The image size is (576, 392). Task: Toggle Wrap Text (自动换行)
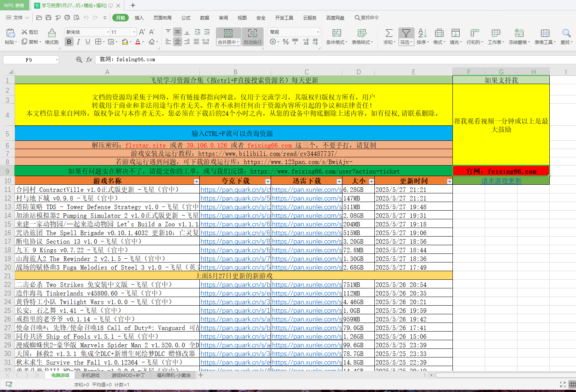click(x=253, y=37)
